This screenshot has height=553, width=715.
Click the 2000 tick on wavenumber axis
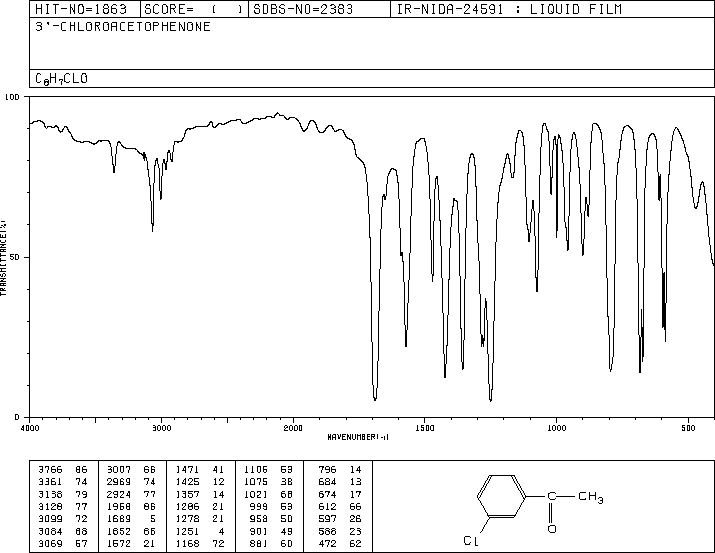coord(293,427)
